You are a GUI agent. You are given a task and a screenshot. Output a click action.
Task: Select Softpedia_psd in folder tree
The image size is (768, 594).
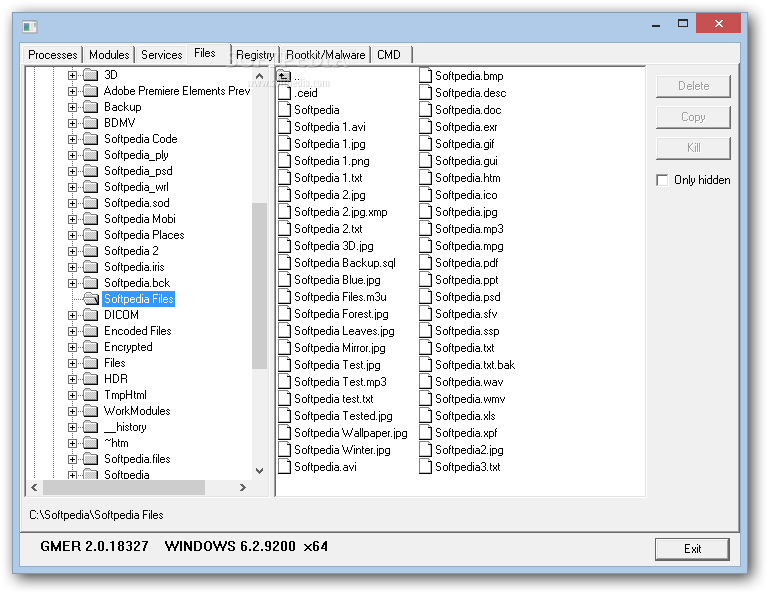(138, 171)
